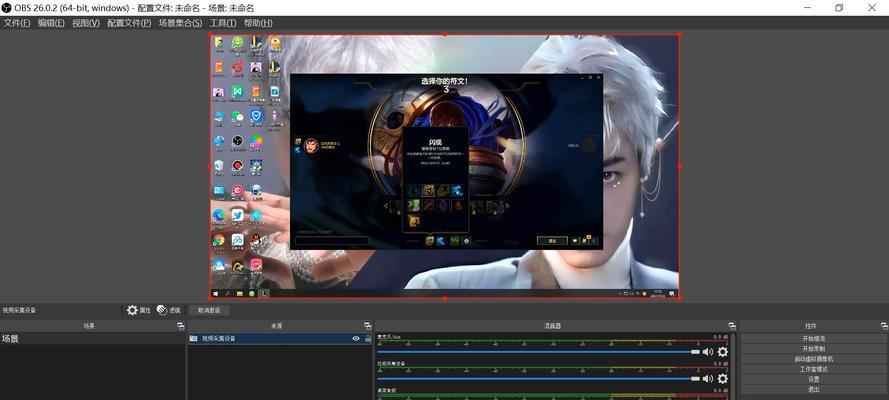
Task: Click the Chrome icon in preview desktop
Action: tap(219, 240)
